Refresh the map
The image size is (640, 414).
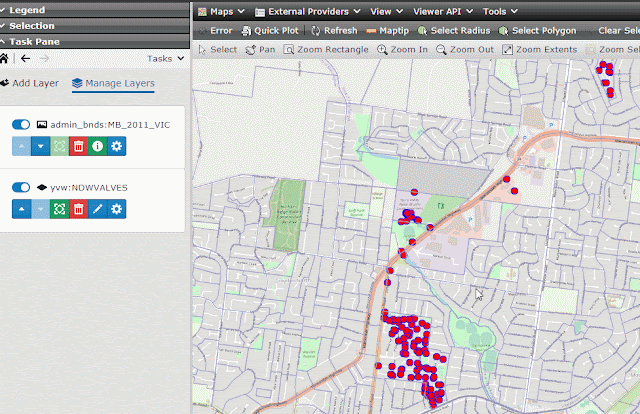[334, 31]
